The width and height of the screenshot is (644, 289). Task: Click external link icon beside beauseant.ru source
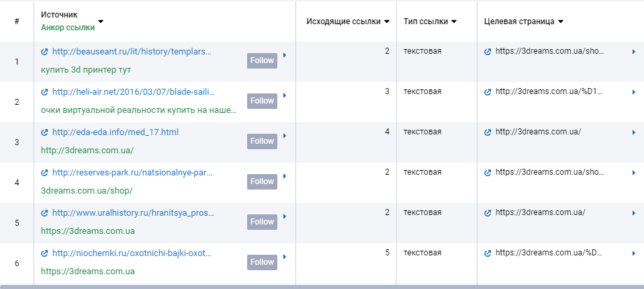(44, 52)
